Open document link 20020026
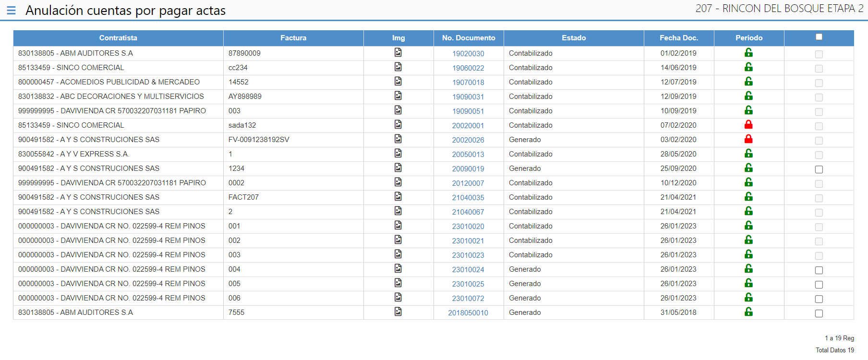This screenshot has height=360, width=868. click(468, 140)
